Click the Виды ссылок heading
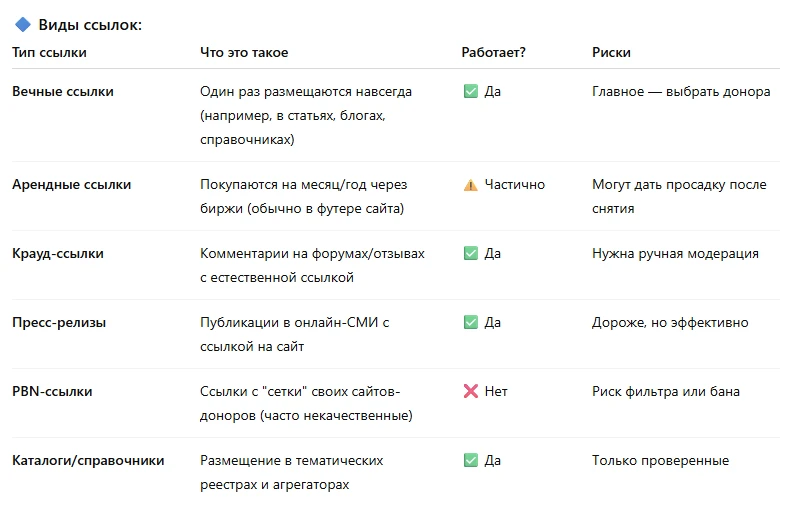 [x=90, y=25]
